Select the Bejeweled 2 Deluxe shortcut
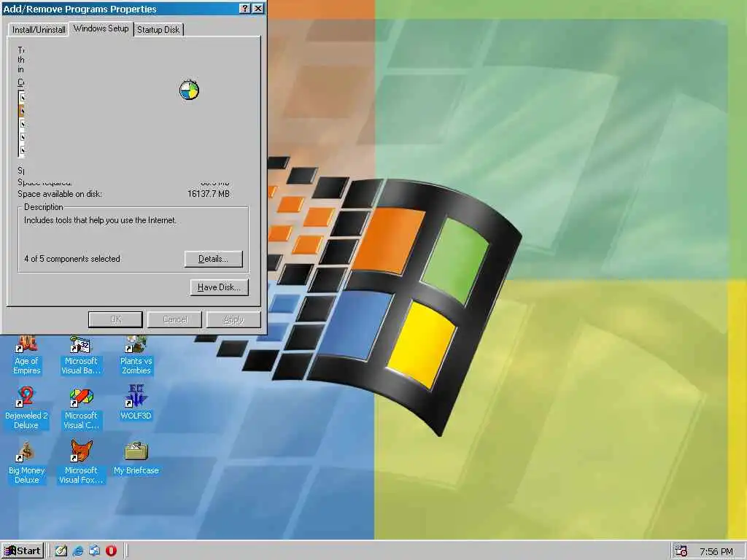The image size is (747, 560). point(26,408)
